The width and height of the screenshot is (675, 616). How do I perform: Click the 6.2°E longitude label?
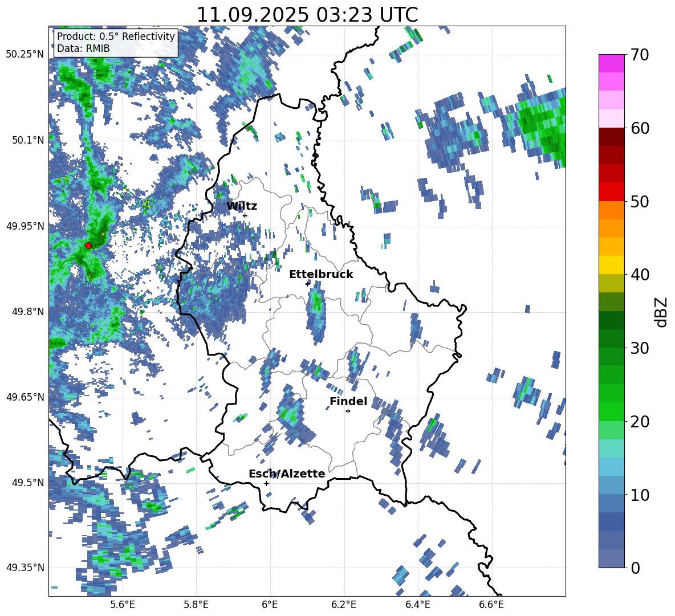(344, 605)
